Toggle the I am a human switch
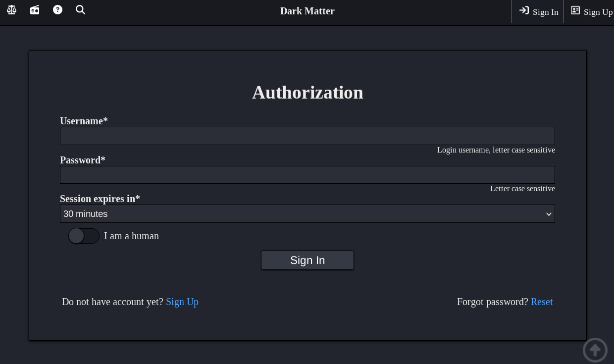The width and height of the screenshot is (614, 364). [84, 236]
